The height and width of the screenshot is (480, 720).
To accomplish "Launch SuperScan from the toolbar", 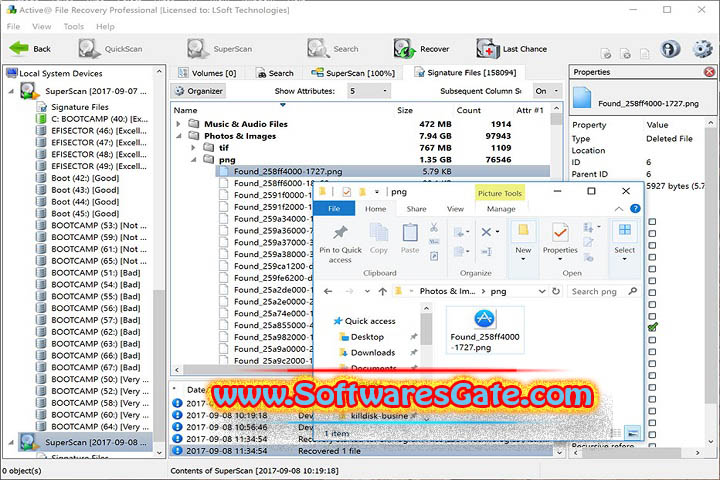I will click(219, 49).
